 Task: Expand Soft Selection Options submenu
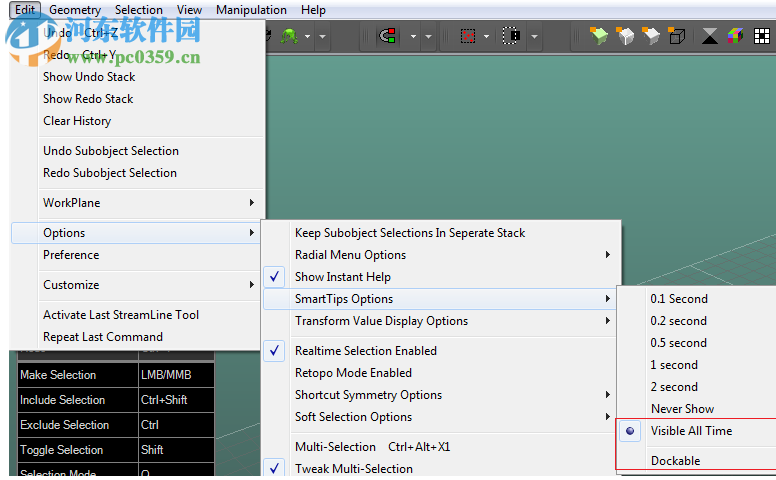(x=608, y=417)
